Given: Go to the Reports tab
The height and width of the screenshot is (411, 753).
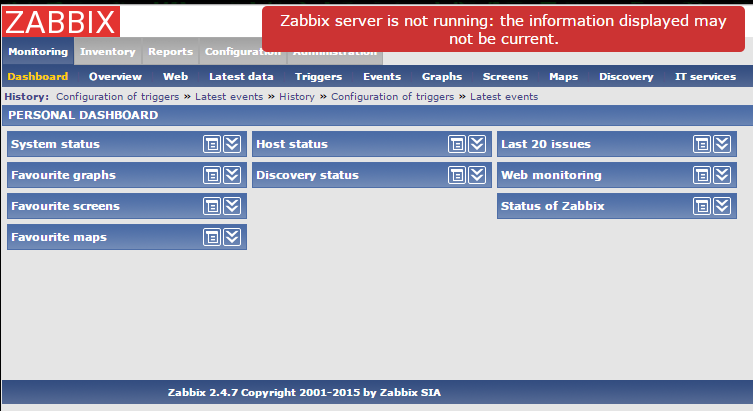Looking at the screenshot, I should 170,51.
